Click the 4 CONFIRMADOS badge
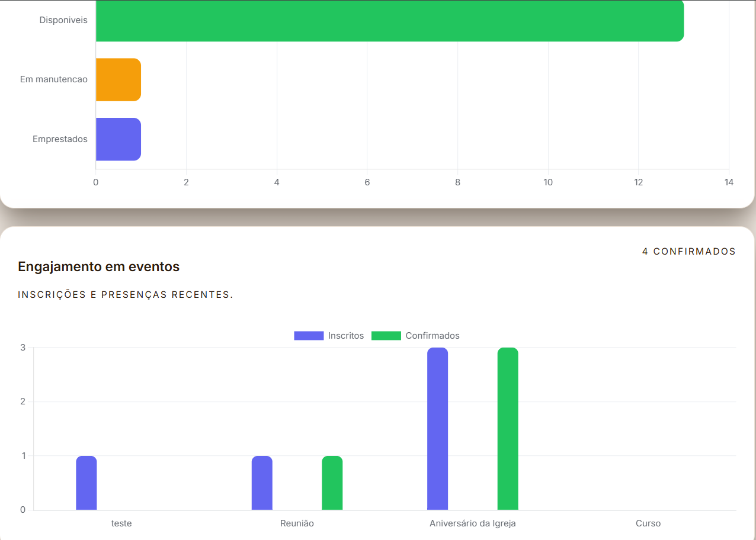The width and height of the screenshot is (756, 540). [688, 251]
